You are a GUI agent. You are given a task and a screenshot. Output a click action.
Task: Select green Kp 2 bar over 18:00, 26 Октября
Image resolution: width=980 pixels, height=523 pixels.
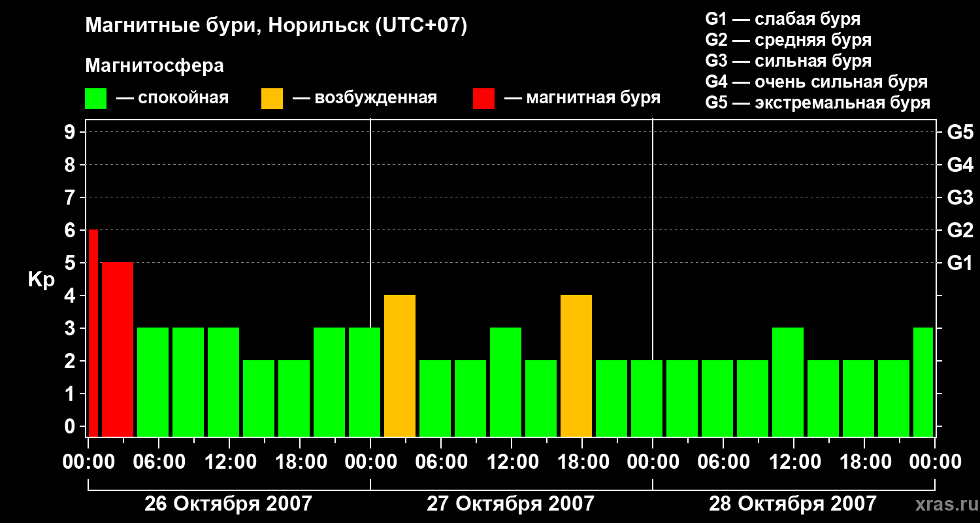click(294, 398)
